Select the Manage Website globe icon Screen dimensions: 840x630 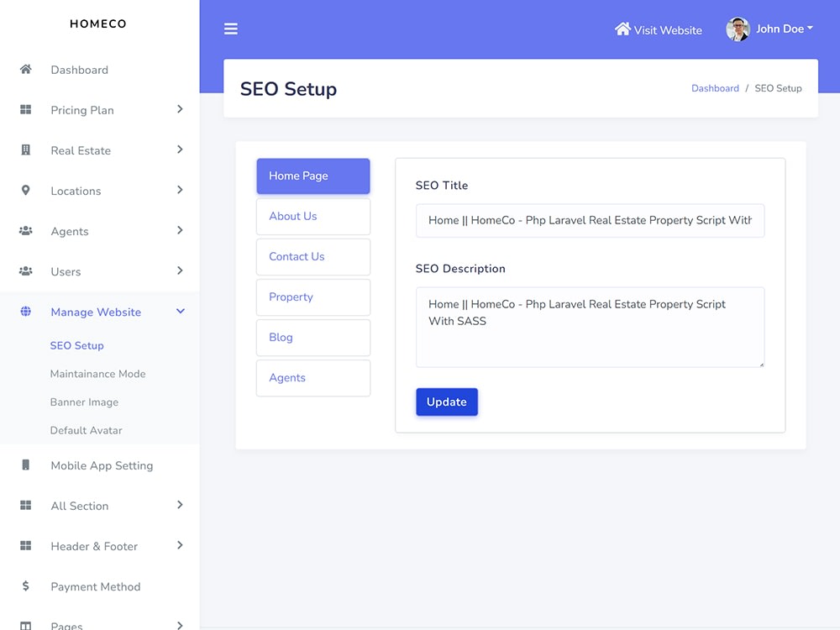pos(25,312)
